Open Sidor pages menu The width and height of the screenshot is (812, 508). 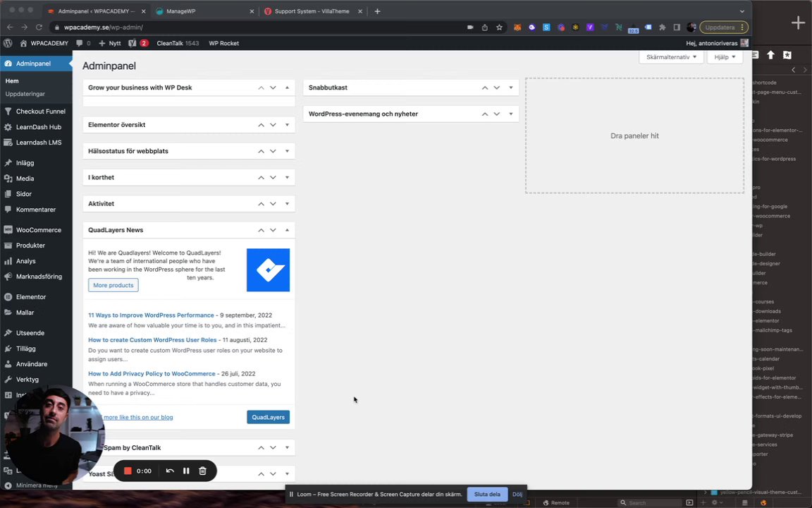[x=36, y=194]
